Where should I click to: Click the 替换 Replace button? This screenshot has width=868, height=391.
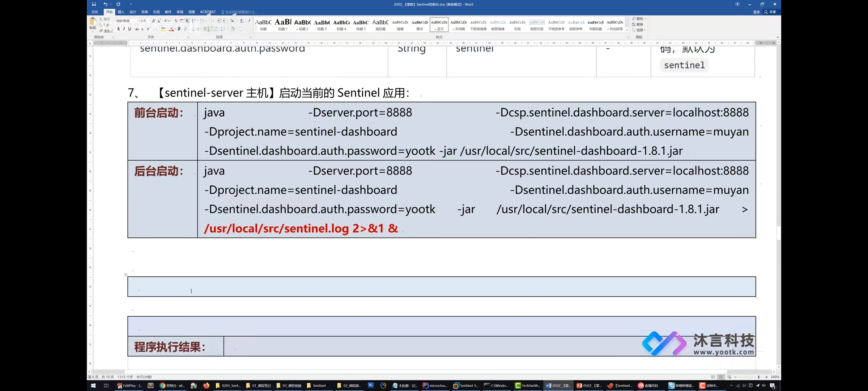638,24
